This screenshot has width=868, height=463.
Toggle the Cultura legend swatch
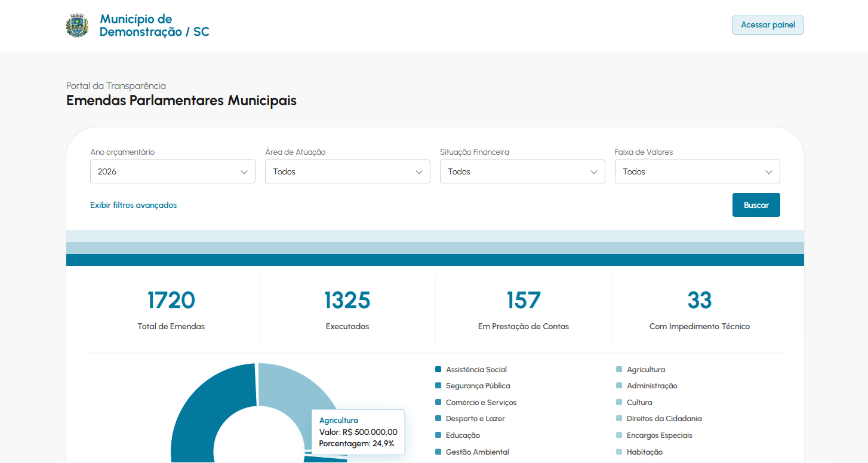619,403
